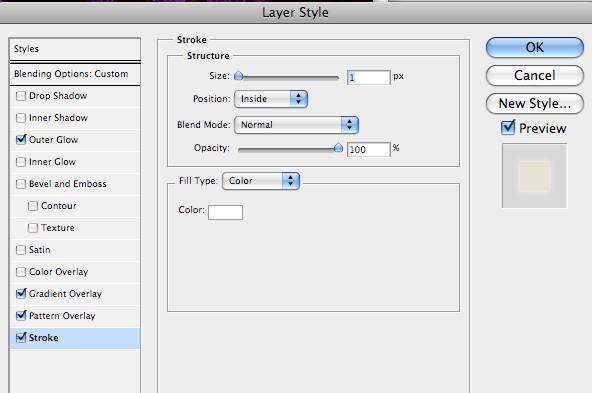Open the Fill Type dropdown
Screen dimensions: 592x393
(x=261, y=181)
